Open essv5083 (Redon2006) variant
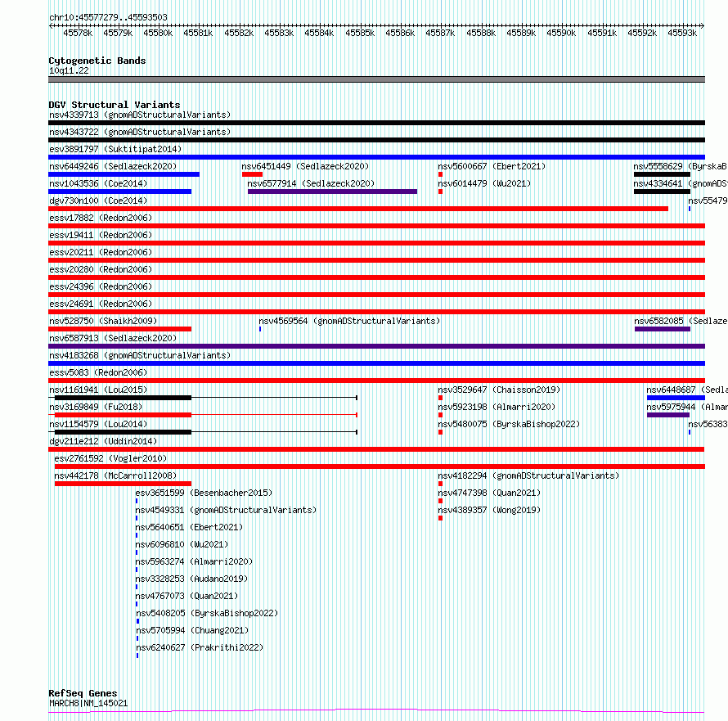The image size is (728, 721). coord(98,372)
